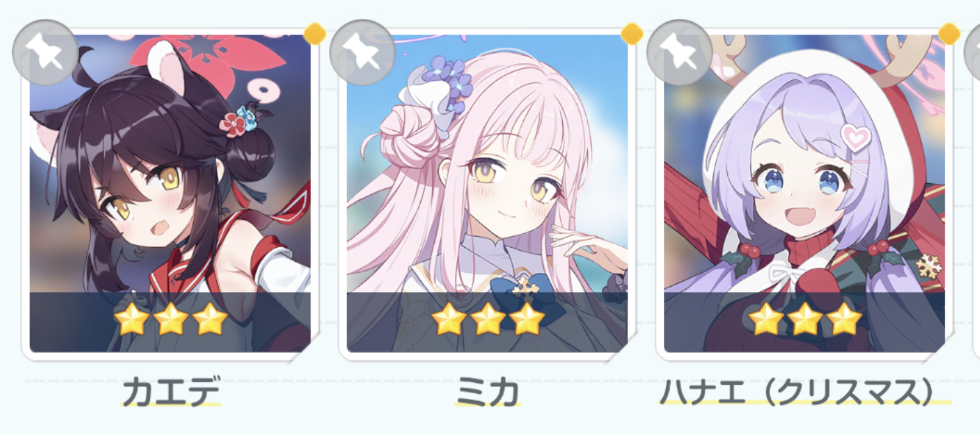Click the カエデ name label
This screenshot has width=980, height=434.
(171, 391)
